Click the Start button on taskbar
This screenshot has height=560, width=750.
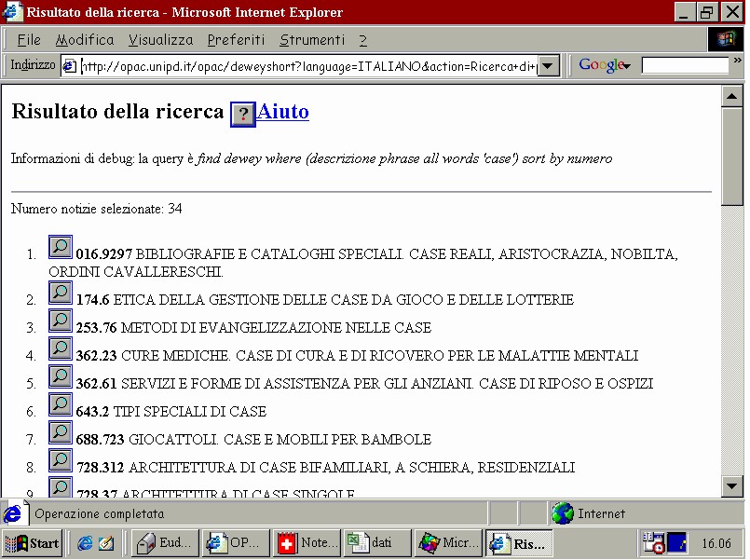pos(32,543)
